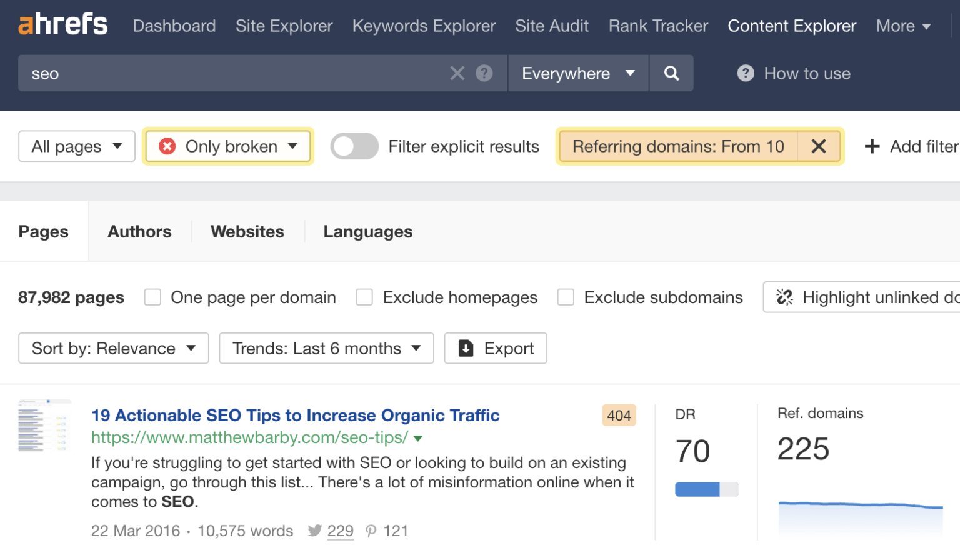Remove the Referring domains filter via X

(819, 146)
